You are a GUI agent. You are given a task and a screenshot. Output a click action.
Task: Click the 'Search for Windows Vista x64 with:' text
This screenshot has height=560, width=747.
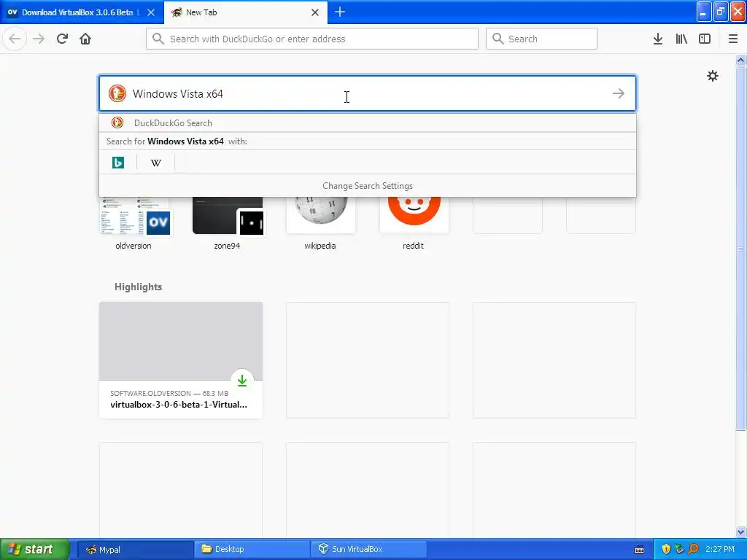click(177, 141)
